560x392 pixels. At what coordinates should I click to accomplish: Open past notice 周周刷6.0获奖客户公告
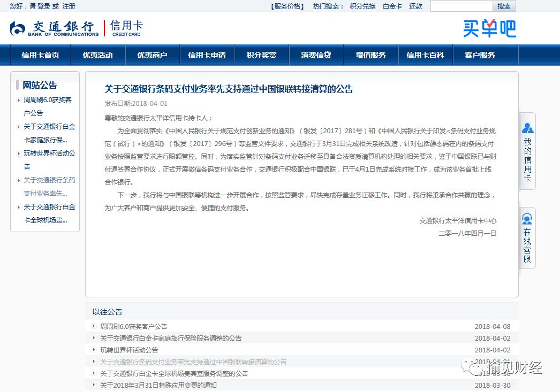133,326
